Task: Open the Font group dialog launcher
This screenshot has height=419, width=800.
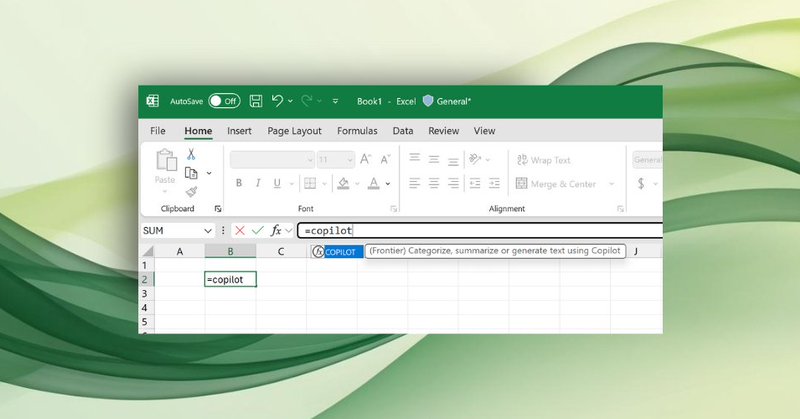Action: click(x=393, y=209)
